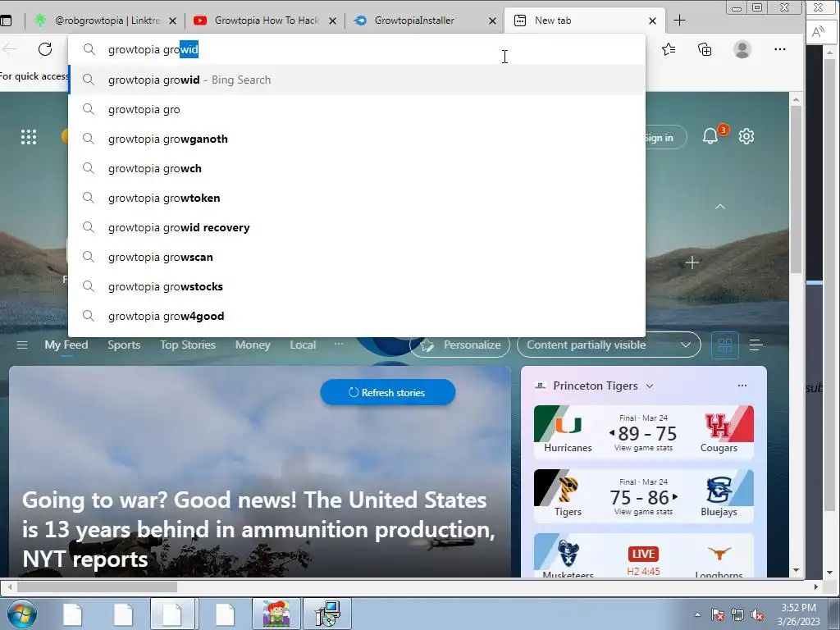Open taskbar clock showing 3:52 PM
Image resolution: width=840 pixels, height=630 pixels.
point(798,614)
